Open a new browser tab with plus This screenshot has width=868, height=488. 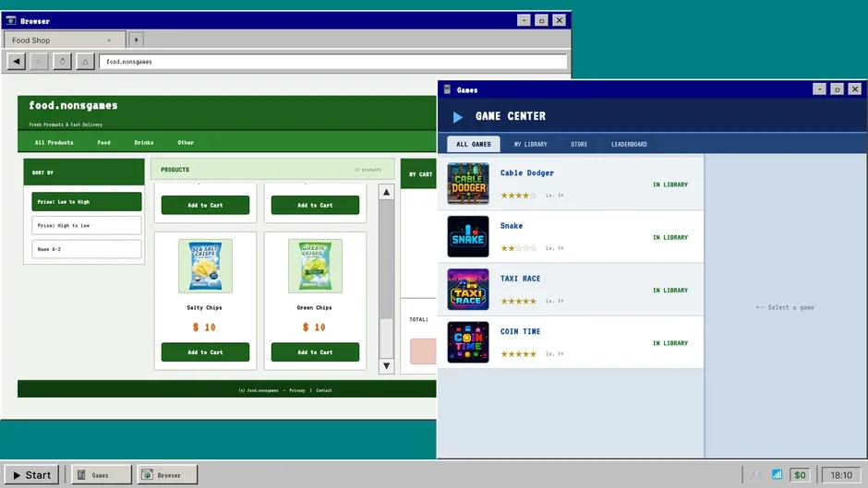(136, 40)
